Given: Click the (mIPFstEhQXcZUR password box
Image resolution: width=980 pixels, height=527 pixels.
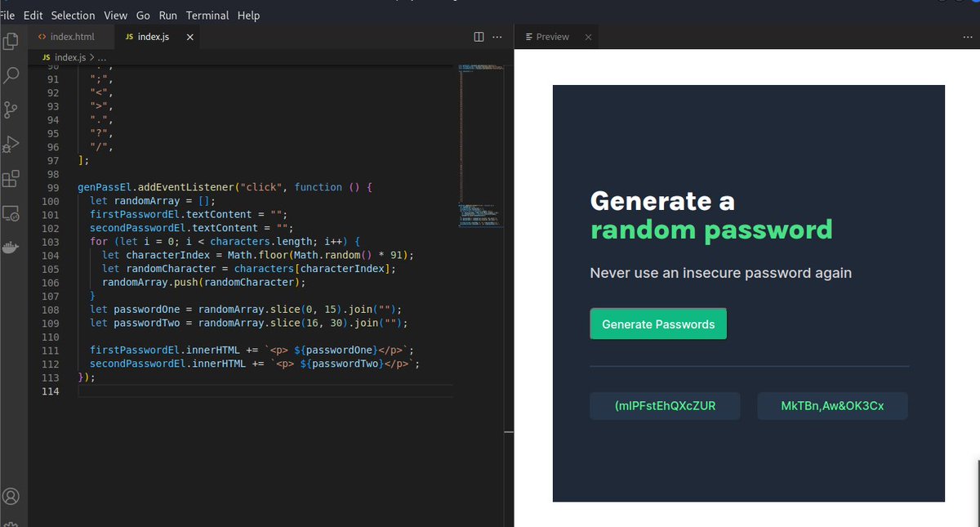Looking at the screenshot, I should coord(665,406).
